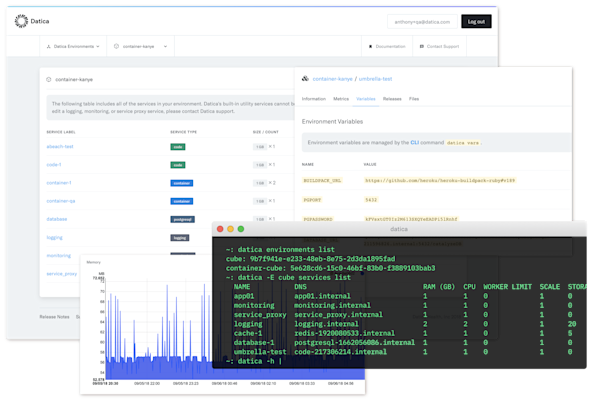Click the 09/05/18 22:00 axis label on chart
Viewport: 600px width, 409px height.
147,383
